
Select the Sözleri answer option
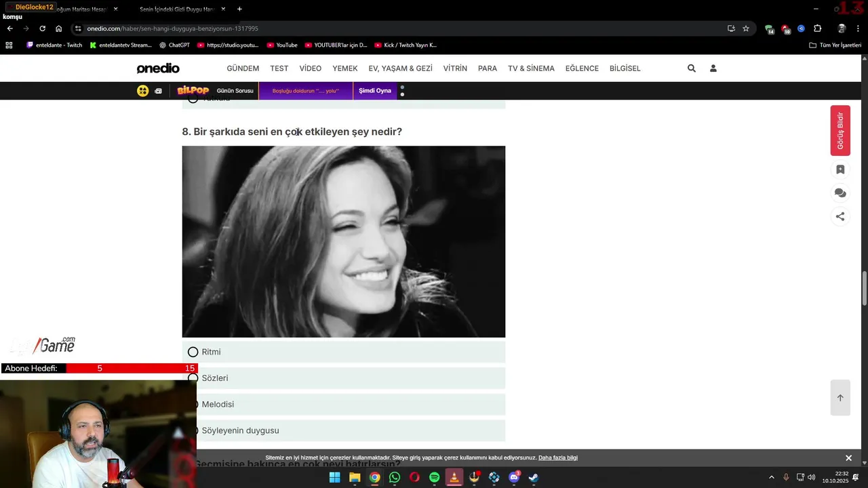[343, 378]
